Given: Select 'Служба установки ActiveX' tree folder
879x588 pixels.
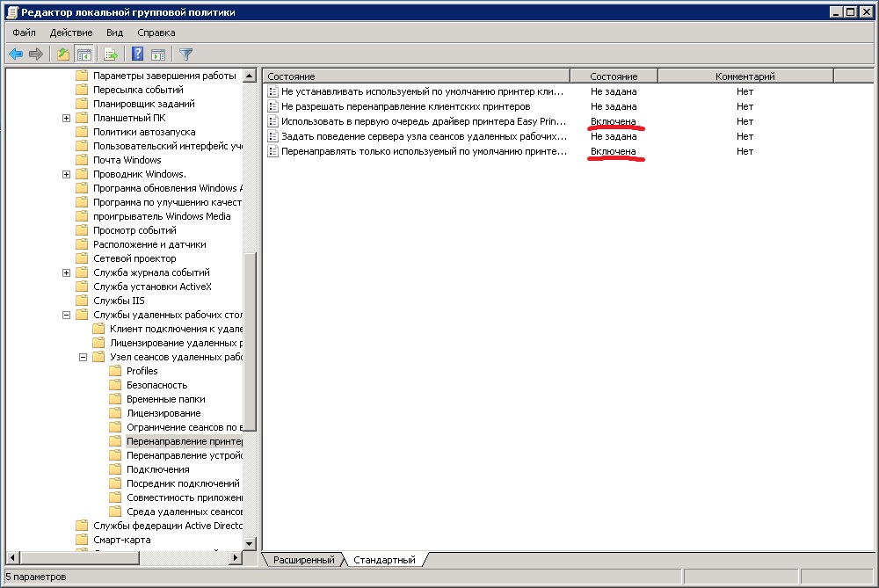Looking at the screenshot, I should pyautogui.click(x=152, y=287).
